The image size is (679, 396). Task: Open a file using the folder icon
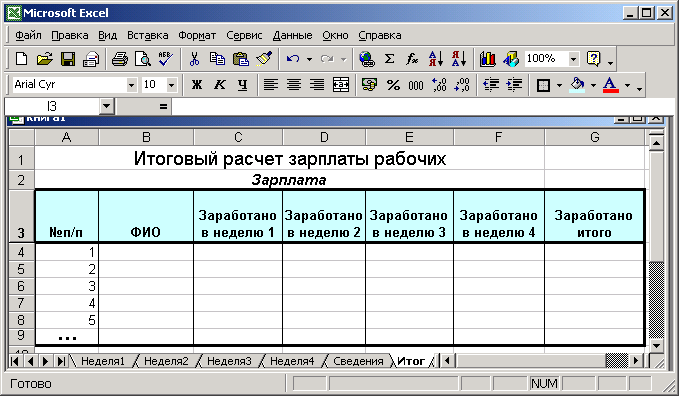click(x=44, y=59)
